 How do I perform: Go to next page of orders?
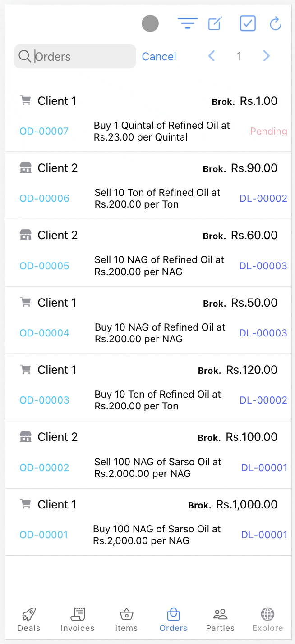pyautogui.click(x=266, y=56)
